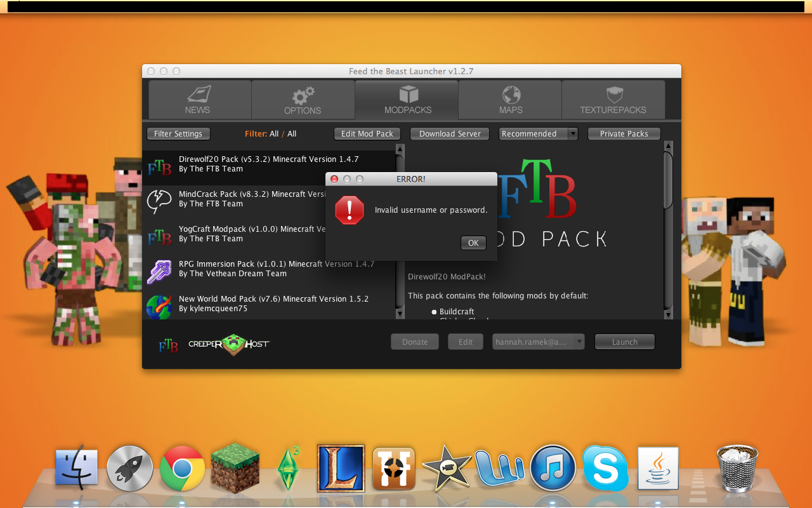Open the Trash in the dock
Image resolution: width=812 pixels, height=508 pixels.
coord(737,469)
